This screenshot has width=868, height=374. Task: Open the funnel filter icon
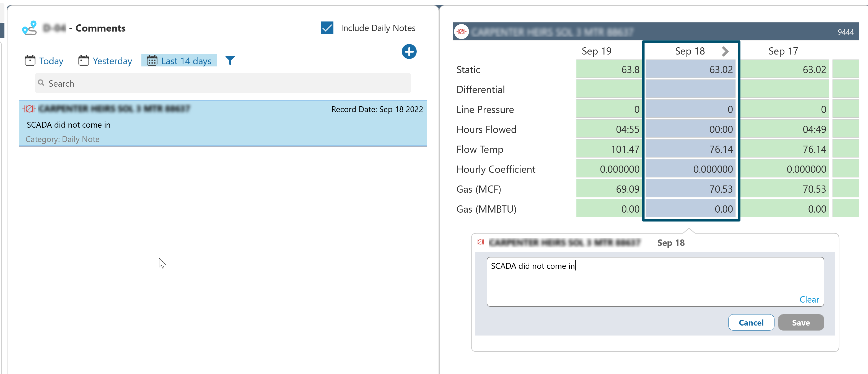[x=230, y=61]
